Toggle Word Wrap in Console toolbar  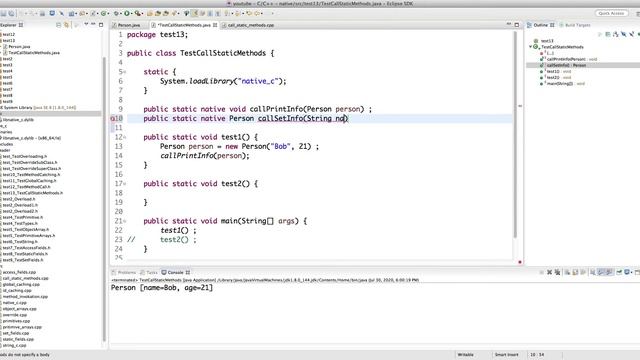tap(583, 272)
